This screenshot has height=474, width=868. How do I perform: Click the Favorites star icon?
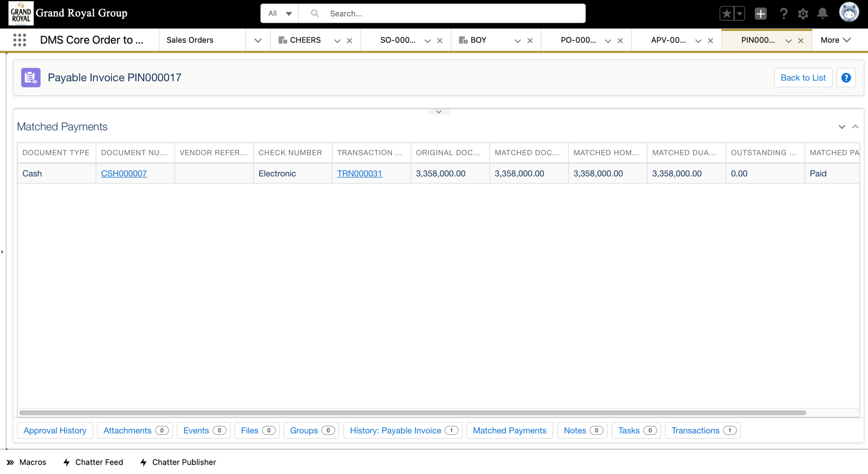click(x=727, y=14)
